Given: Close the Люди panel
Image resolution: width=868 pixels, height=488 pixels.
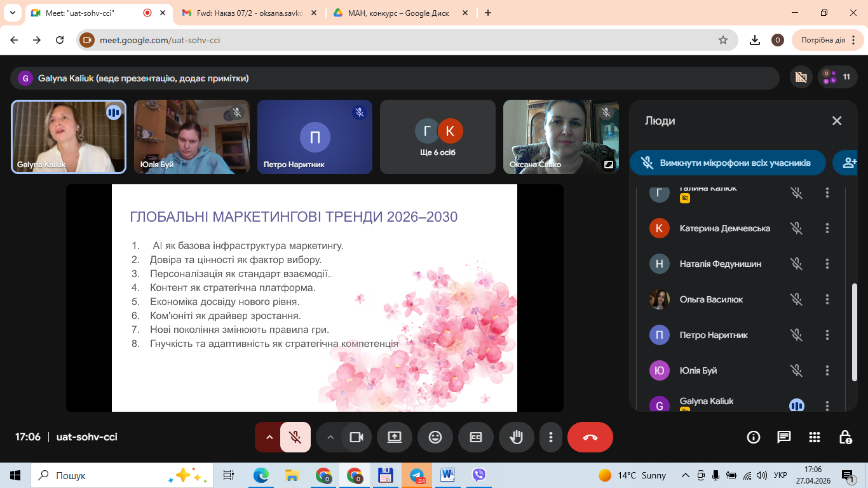Looking at the screenshot, I should [x=837, y=121].
